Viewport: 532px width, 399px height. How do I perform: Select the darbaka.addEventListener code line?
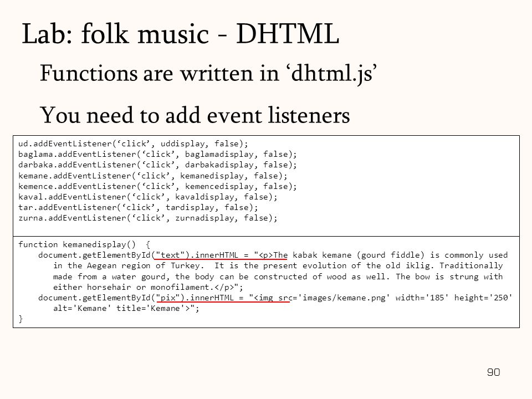click(x=157, y=165)
